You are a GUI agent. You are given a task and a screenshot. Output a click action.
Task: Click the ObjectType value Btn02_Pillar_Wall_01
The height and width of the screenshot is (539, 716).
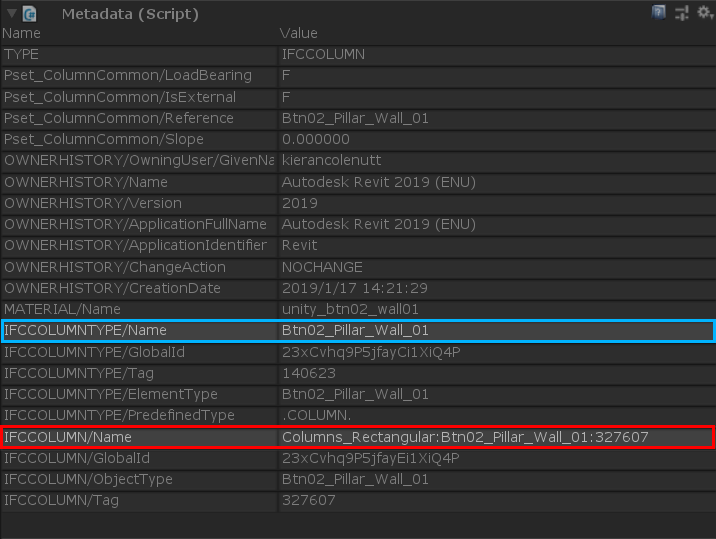(x=497, y=479)
